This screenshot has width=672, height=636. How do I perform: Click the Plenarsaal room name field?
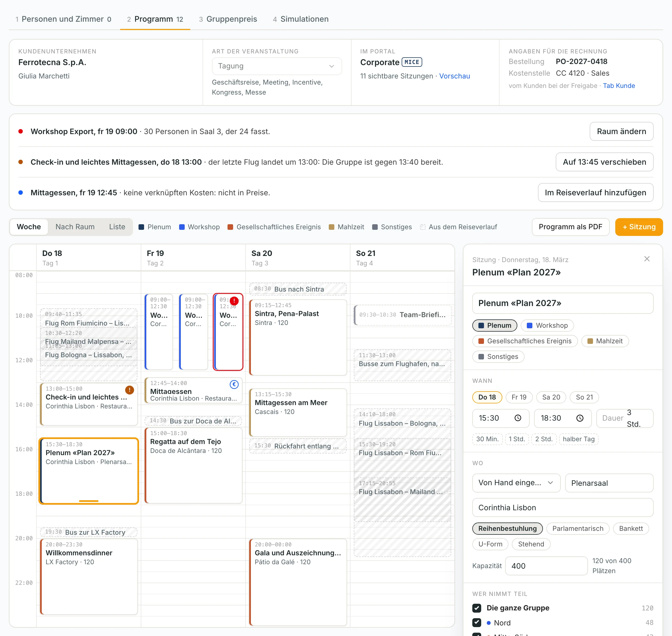coord(609,483)
